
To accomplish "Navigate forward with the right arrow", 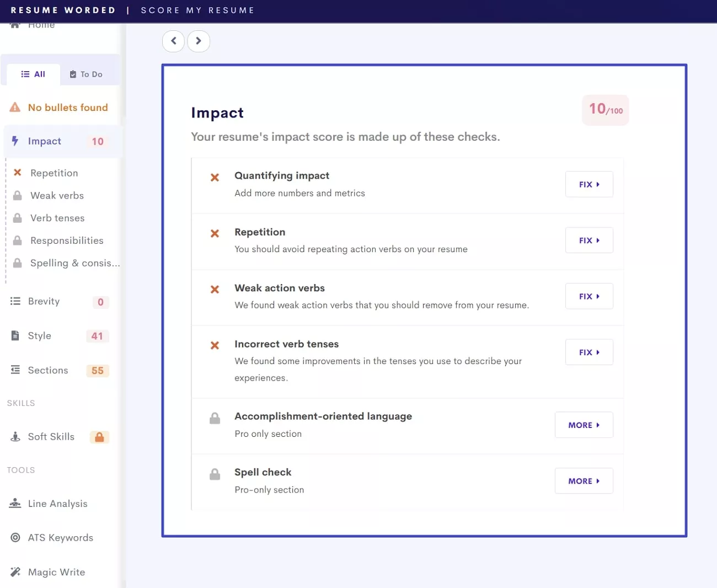I will point(199,41).
